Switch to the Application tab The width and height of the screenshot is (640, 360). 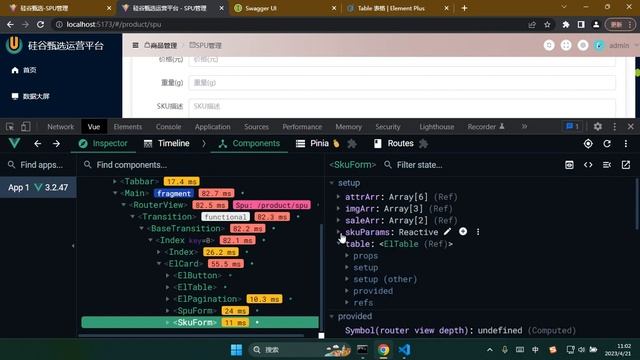pyautogui.click(x=212, y=127)
